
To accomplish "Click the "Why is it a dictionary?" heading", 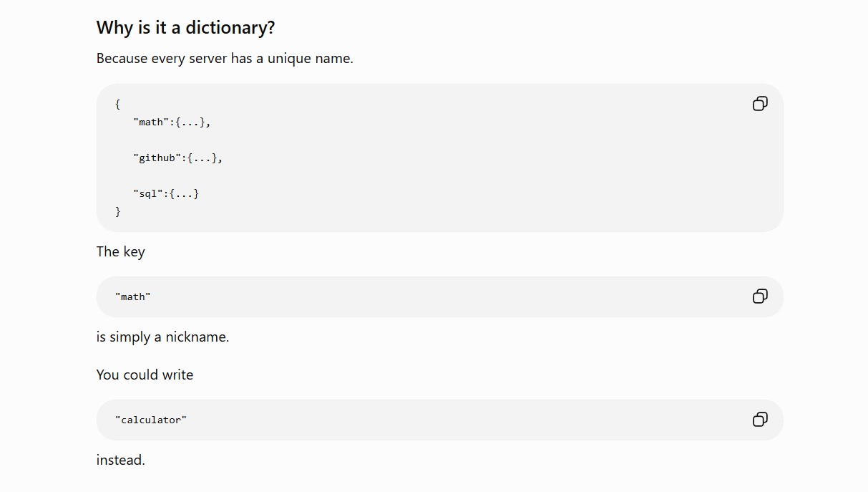I will [x=186, y=28].
